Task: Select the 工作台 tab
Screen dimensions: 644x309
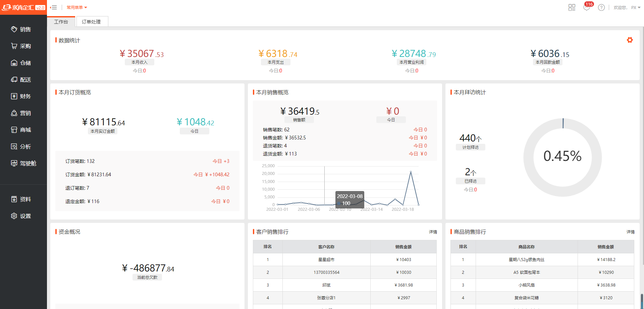Action: click(x=61, y=22)
